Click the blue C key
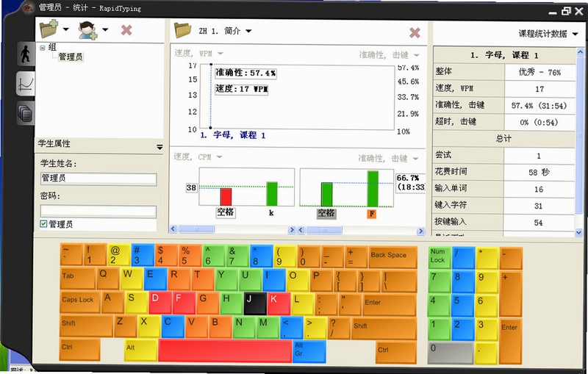588x374 pixels. pos(173,327)
